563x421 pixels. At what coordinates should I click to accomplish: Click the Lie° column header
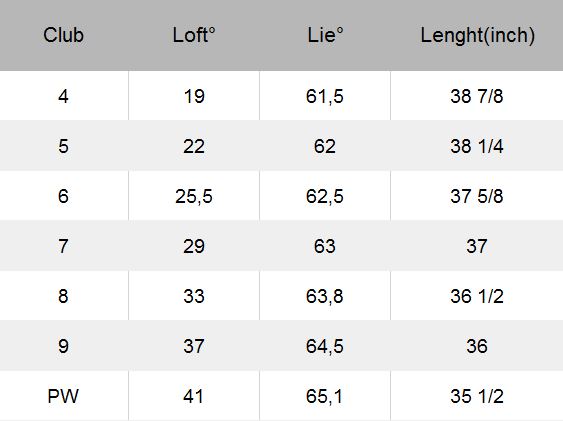point(325,35)
